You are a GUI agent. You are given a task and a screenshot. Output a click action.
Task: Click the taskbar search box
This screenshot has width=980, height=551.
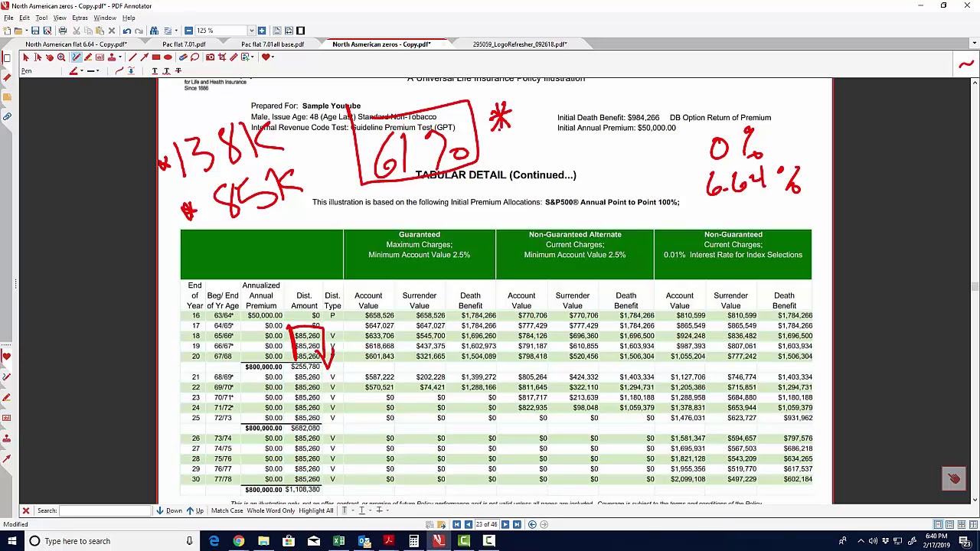[x=112, y=541]
